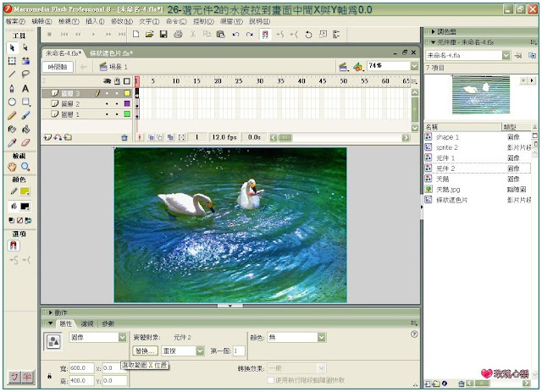
Task: Click the Undo toolbar icon
Action: click(235, 34)
